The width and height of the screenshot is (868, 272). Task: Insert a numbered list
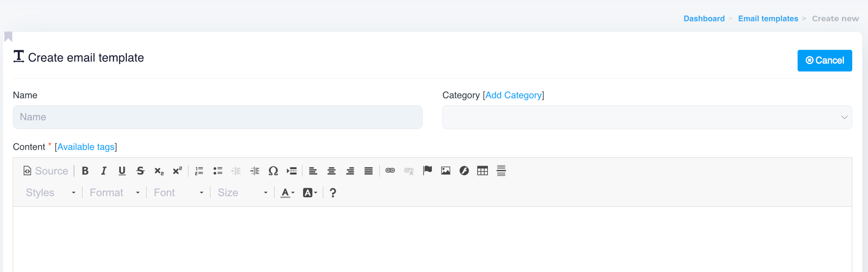(199, 171)
